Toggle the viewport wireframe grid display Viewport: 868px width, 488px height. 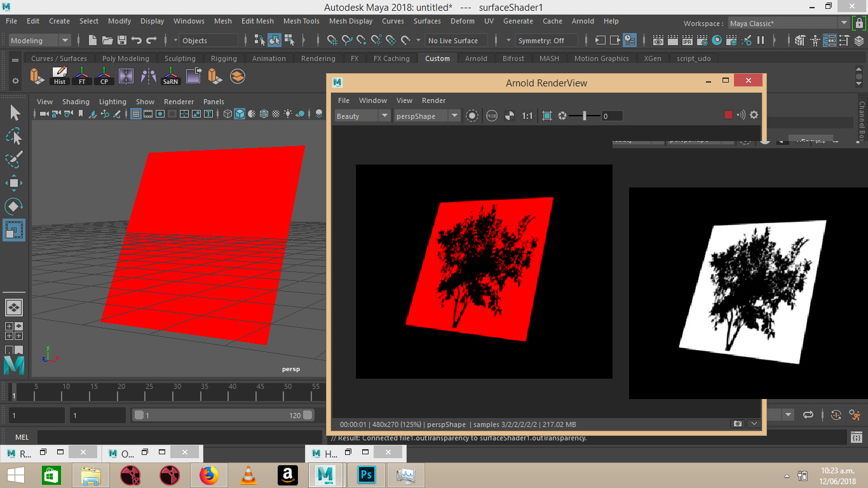[135, 114]
